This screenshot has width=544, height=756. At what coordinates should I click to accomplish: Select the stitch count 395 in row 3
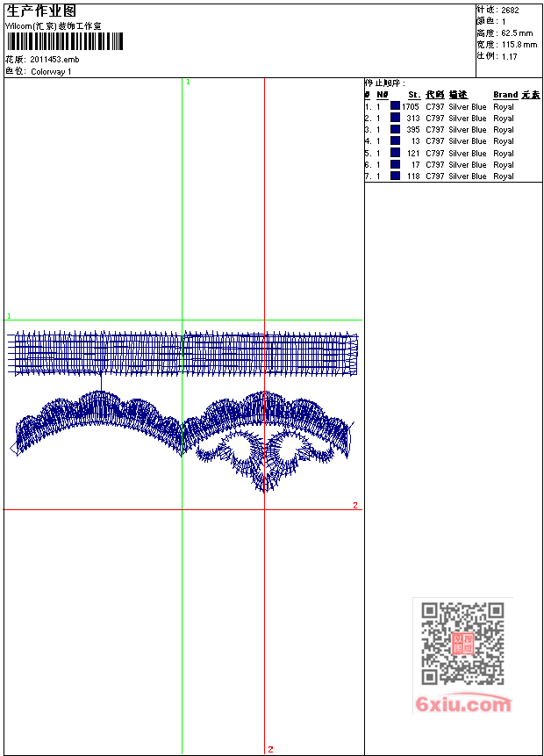pos(413,130)
